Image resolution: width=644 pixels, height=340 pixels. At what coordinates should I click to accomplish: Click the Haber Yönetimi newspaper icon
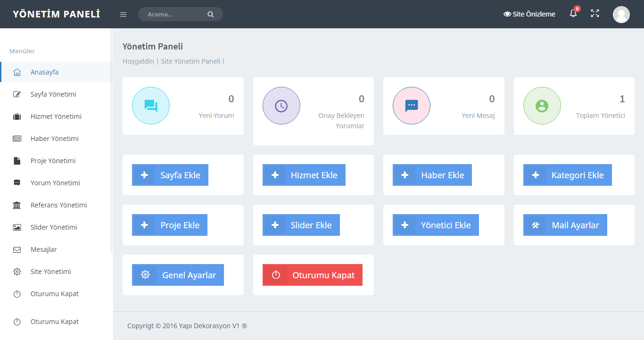pyautogui.click(x=17, y=139)
